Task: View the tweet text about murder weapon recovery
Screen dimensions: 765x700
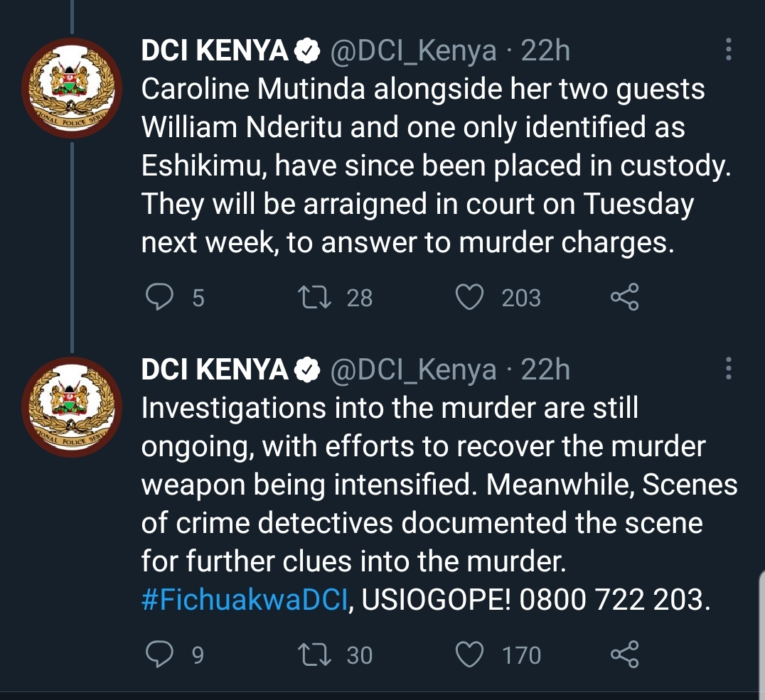Action: [439, 504]
